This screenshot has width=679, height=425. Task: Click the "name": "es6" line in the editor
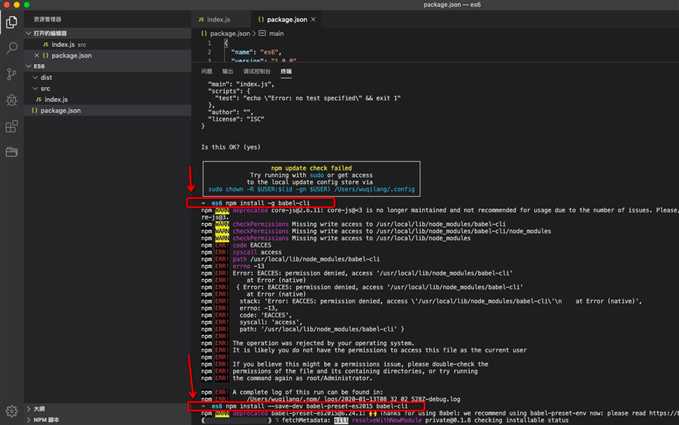pyautogui.click(x=256, y=52)
